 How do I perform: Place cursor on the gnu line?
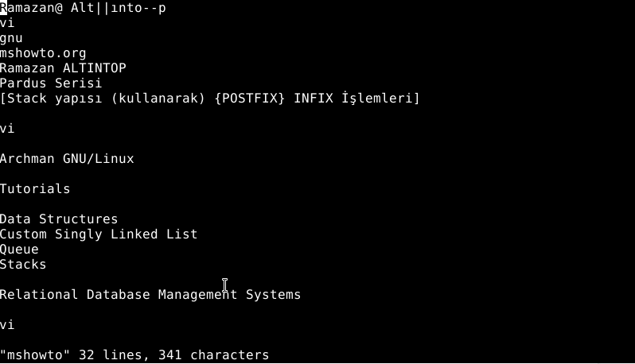click(11, 38)
